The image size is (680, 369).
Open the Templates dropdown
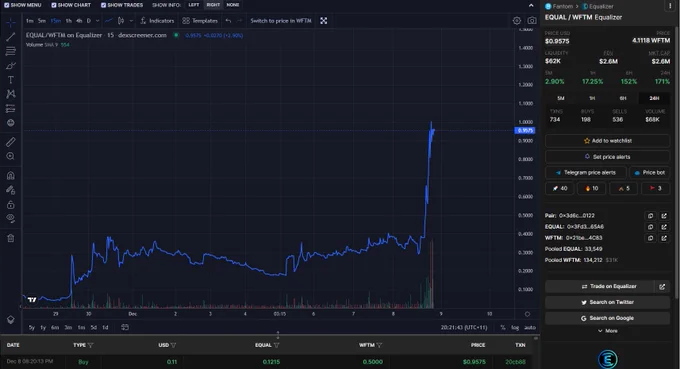[x=200, y=21]
